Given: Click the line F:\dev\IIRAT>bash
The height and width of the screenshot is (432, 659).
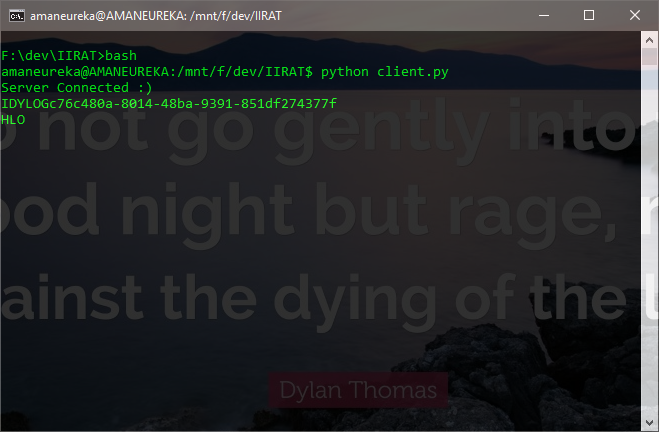Looking at the screenshot, I should (69, 55).
